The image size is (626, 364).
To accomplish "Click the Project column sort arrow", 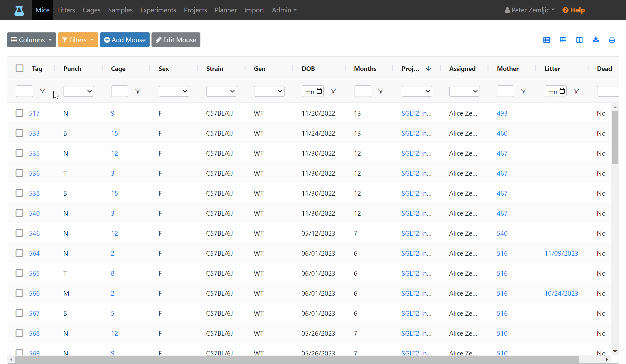I will (428, 69).
